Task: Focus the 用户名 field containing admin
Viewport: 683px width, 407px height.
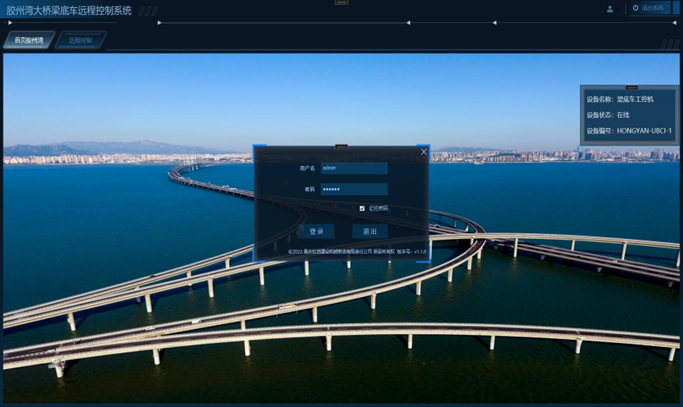Action: coord(353,169)
